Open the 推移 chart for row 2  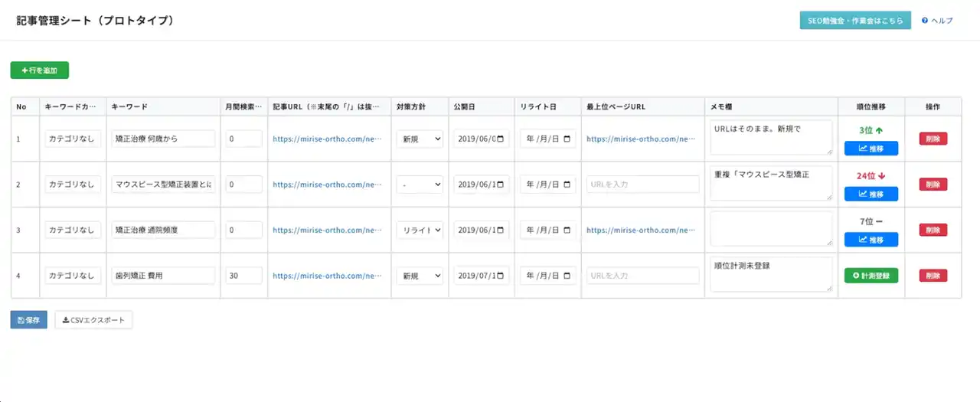click(x=871, y=194)
